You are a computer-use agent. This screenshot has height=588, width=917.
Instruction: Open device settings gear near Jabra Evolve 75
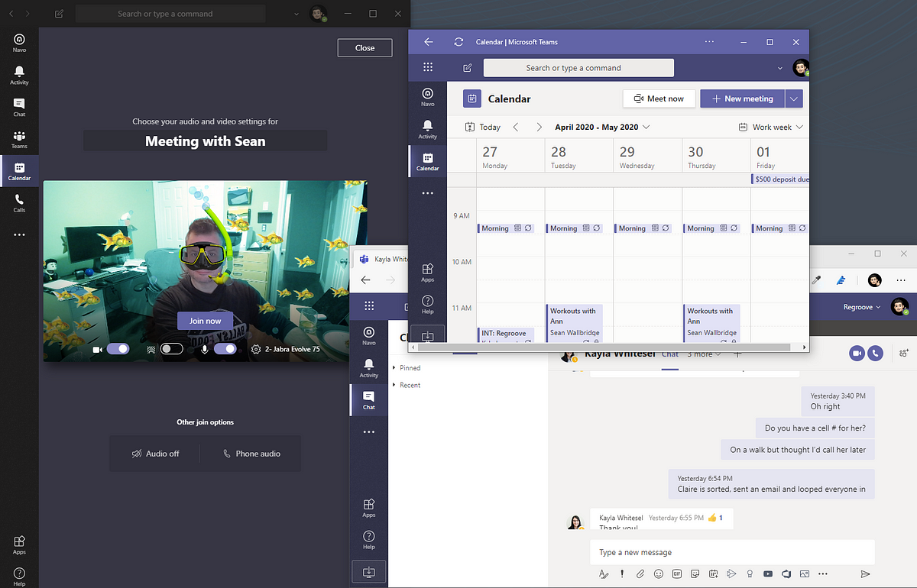pyautogui.click(x=255, y=350)
